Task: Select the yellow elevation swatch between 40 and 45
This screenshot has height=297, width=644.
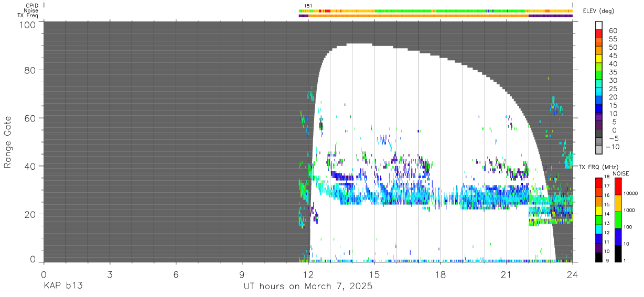Action: click(600, 59)
